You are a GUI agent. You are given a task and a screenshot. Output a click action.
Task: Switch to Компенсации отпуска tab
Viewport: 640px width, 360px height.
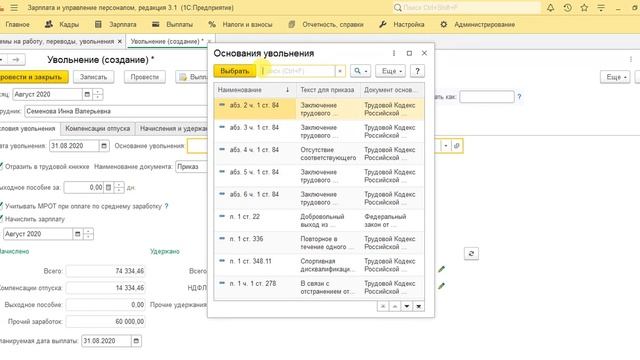pyautogui.click(x=98, y=129)
